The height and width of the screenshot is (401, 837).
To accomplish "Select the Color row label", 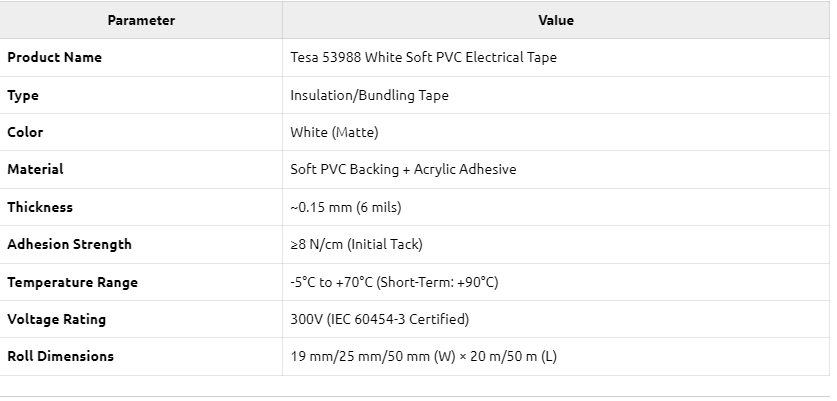I will (25, 132).
